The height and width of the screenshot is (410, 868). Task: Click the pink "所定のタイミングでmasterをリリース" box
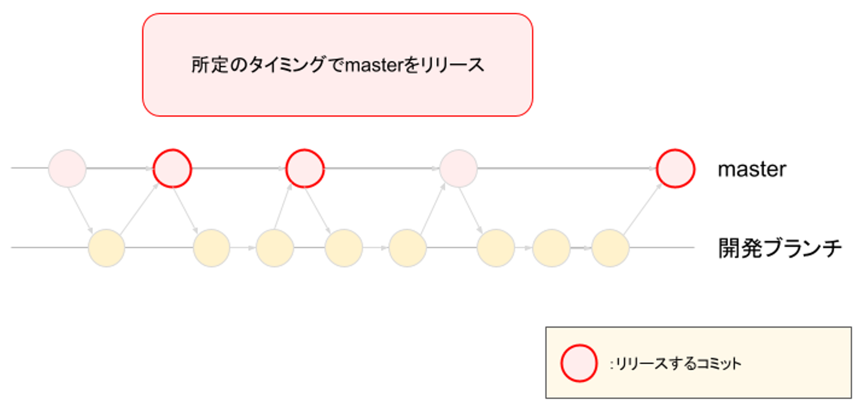click(338, 65)
